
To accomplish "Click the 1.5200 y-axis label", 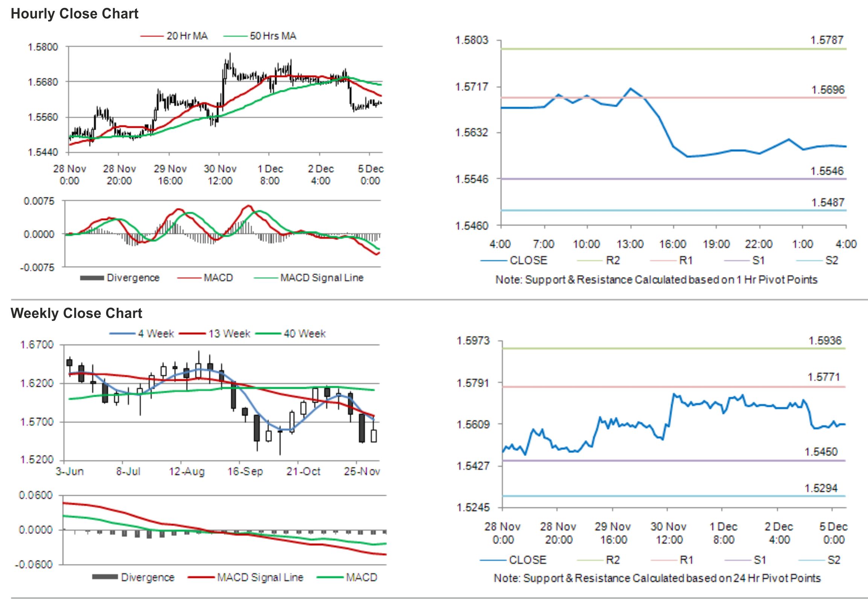I will (x=37, y=459).
